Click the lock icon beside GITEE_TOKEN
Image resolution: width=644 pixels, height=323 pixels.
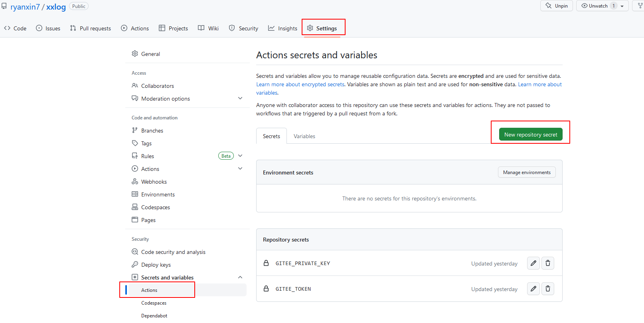tap(266, 288)
